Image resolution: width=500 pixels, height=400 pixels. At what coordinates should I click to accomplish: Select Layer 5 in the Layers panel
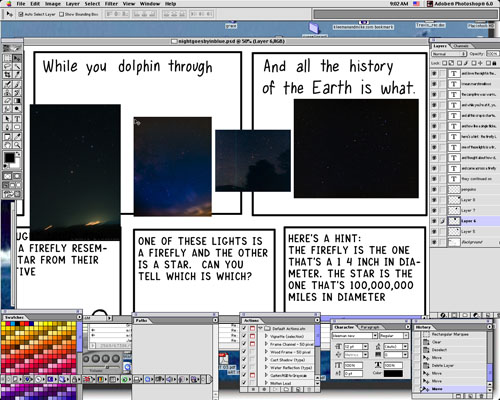click(468, 231)
